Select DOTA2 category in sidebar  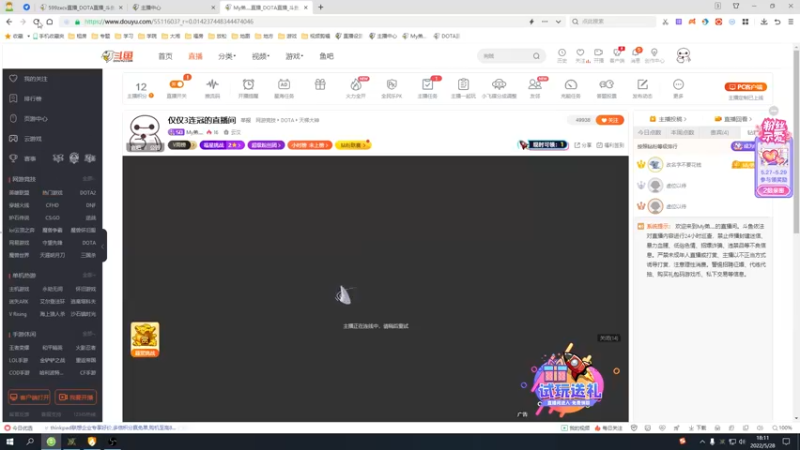[88, 193]
